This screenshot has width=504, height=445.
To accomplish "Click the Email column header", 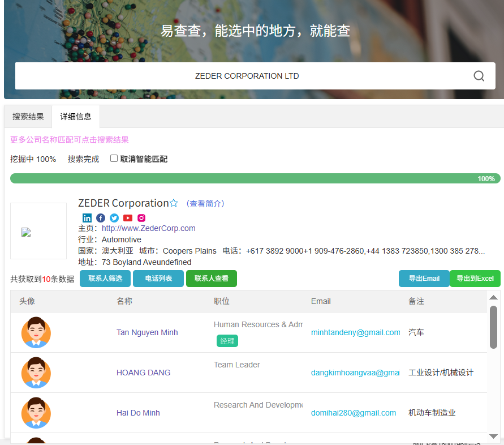I will click(321, 301).
